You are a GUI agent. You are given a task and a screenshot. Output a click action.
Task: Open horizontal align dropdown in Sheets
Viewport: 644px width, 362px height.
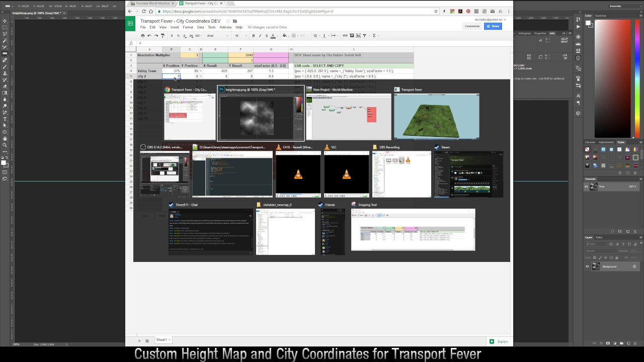click(316, 36)
